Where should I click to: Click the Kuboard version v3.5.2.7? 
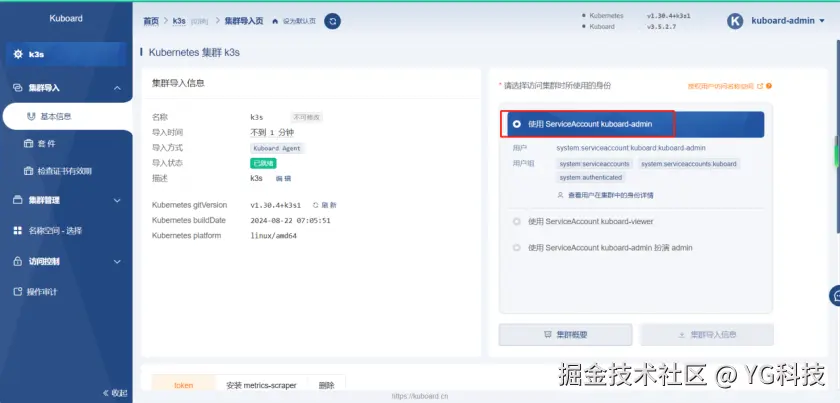[661, 26]
